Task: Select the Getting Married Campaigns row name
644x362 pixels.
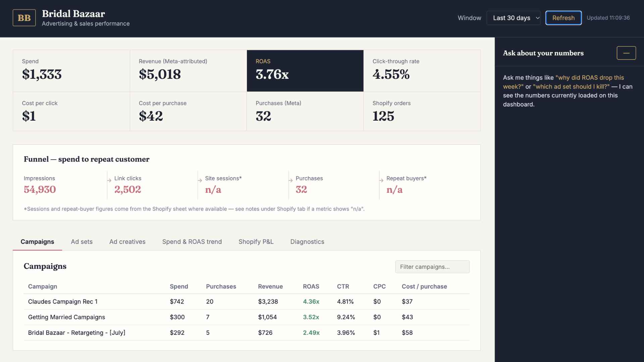Action: click(66, 317)
